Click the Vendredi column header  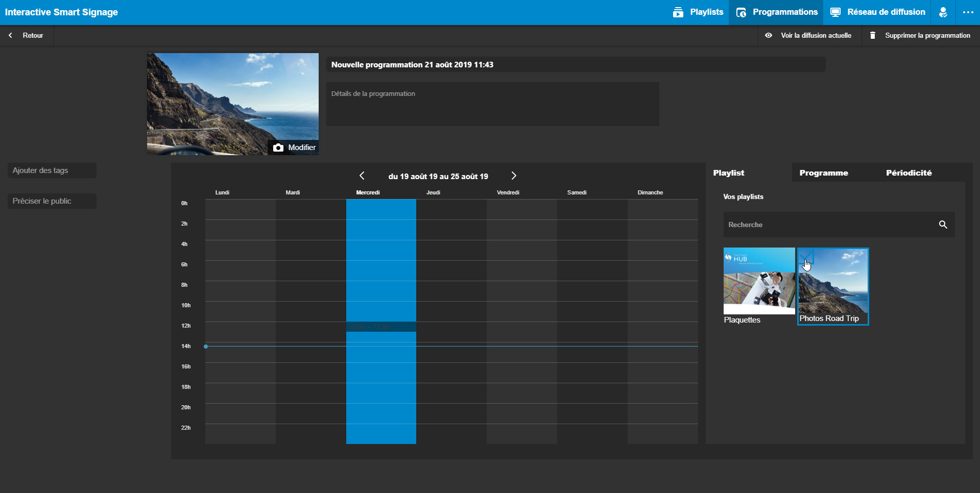pyautogui.click(x=508, y=192)
